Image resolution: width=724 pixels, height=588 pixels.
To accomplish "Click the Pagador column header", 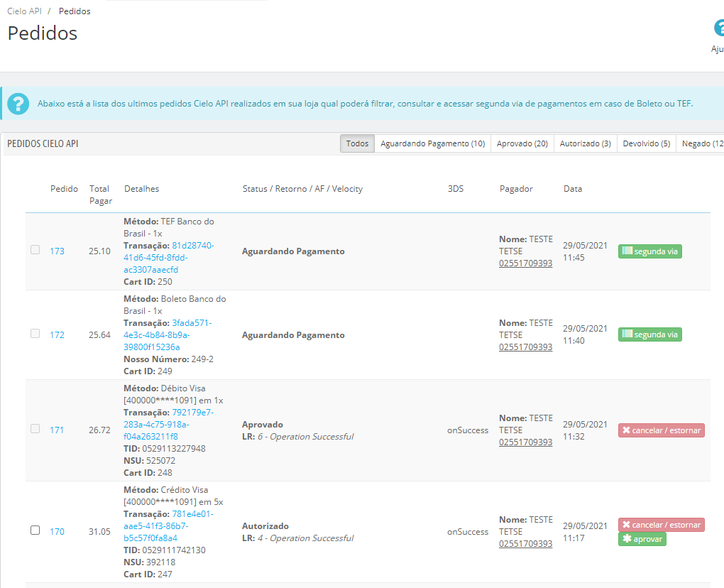I will point(516,189).
